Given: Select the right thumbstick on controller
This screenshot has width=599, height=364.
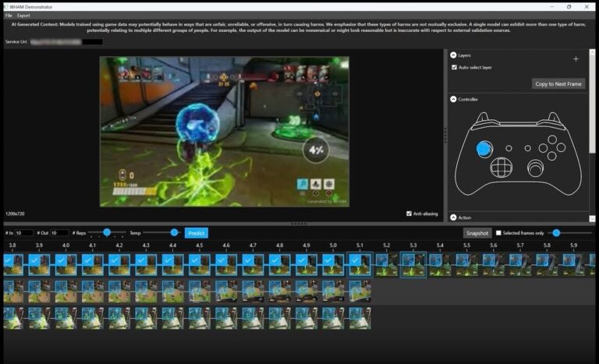Looking at the screenshot, I should (x=535, y=168).
